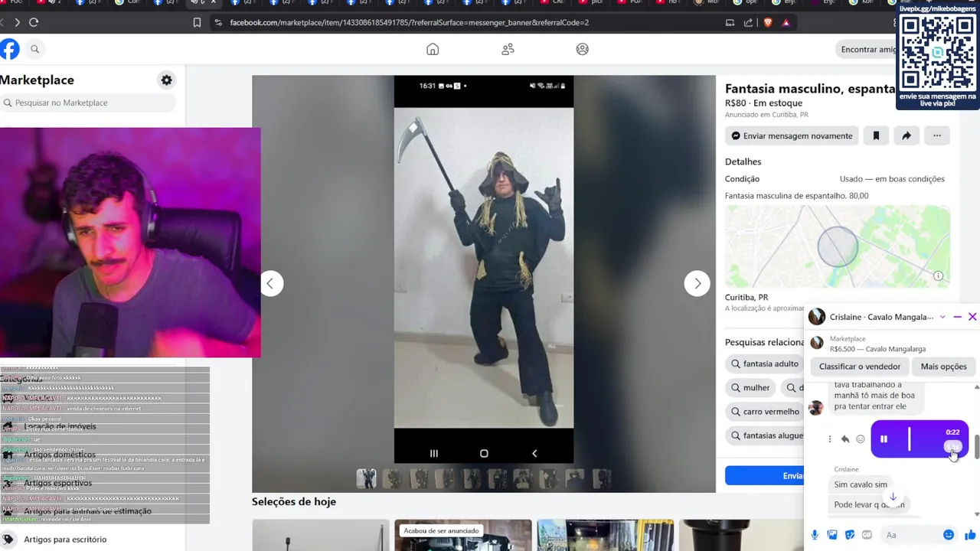This screenshot has width=980, height=551.
Task: Search related term carro vermelho
Action: 764,412
